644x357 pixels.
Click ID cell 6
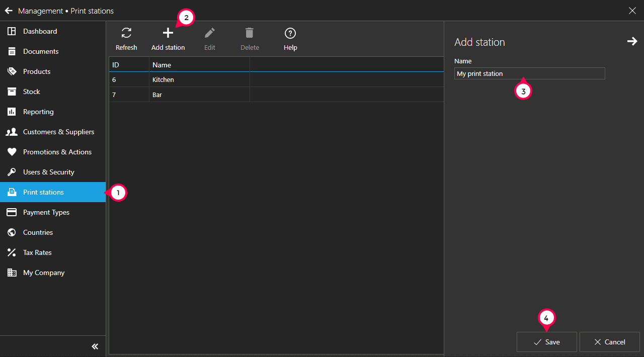[x=129, y=79]
